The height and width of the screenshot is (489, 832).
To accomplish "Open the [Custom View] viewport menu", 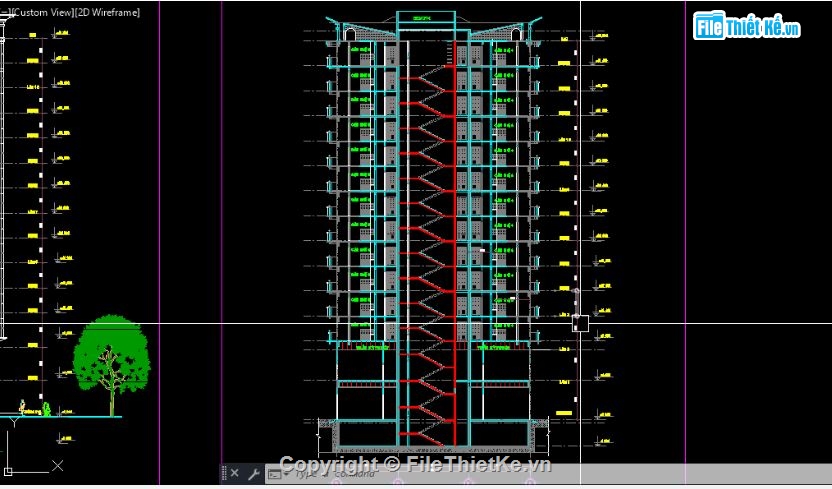I will point(41,12).
